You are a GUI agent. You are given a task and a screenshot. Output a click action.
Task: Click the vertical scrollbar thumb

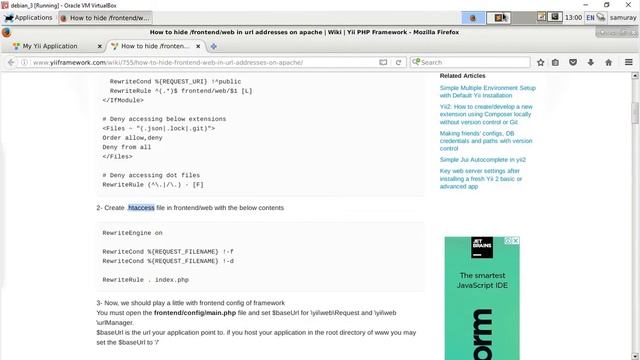click(x=635, y=113)
